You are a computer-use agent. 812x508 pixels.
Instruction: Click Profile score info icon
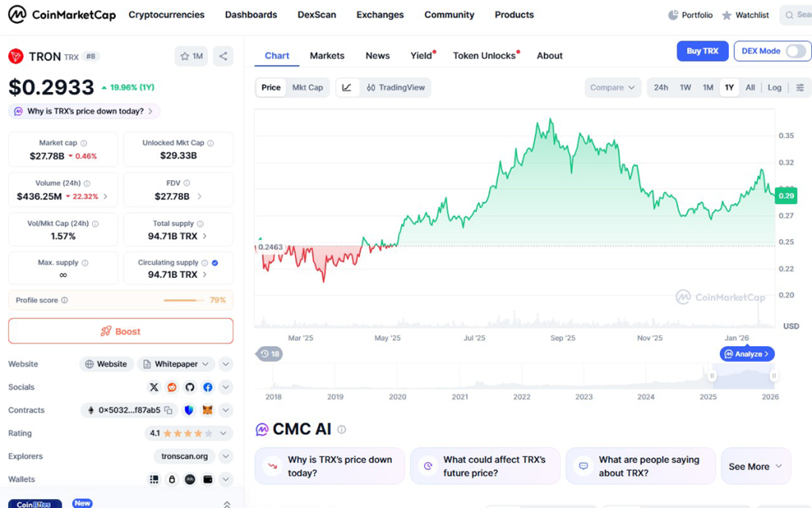(65, 300)
